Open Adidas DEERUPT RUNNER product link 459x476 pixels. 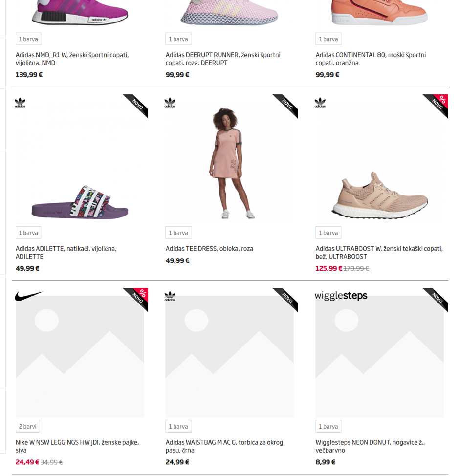(222, 59)
